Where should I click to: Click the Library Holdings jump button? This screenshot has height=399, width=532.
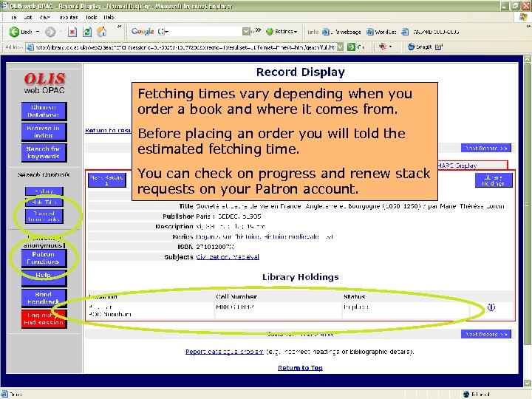pyautogui.click(x=494, y=180)
